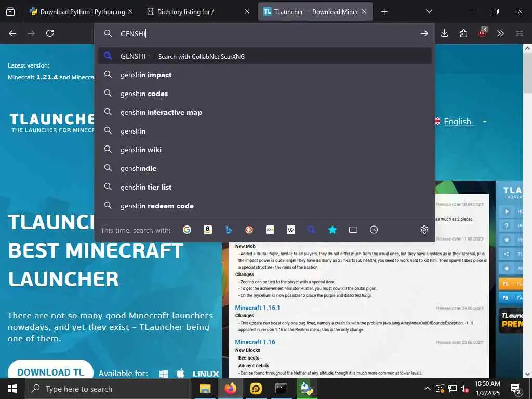532x399 pixels.
Task: Close the Directory listing tab
Action: point(247,11)
